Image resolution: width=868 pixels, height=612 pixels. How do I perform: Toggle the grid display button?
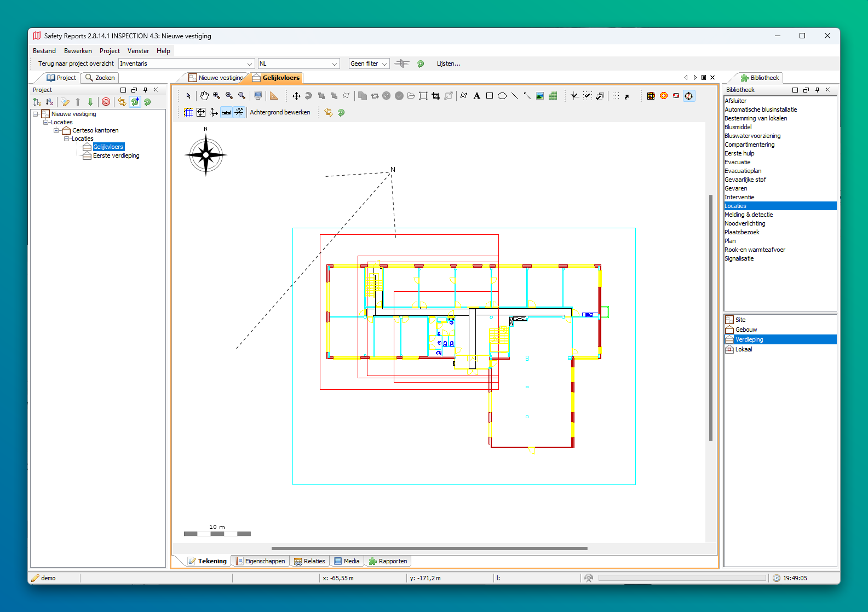pos(188,112)
